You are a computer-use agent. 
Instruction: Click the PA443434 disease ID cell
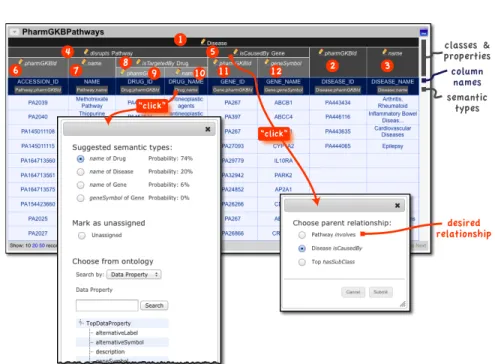coord(338,103)
